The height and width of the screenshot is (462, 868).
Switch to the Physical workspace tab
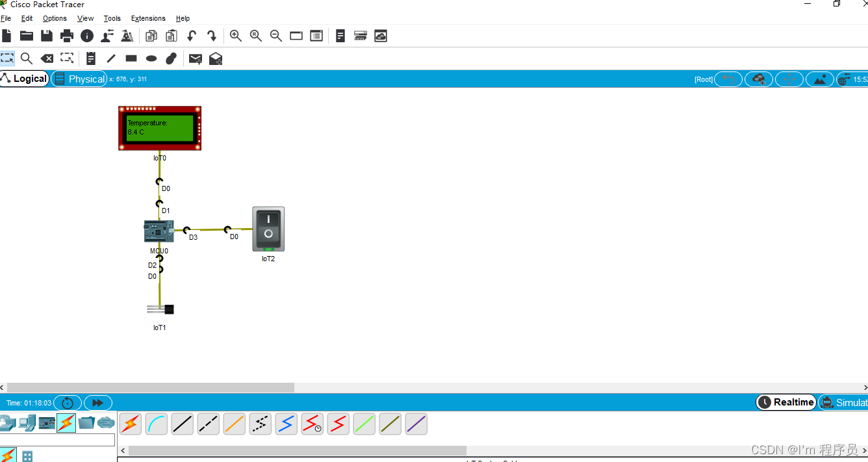point(79,79)
